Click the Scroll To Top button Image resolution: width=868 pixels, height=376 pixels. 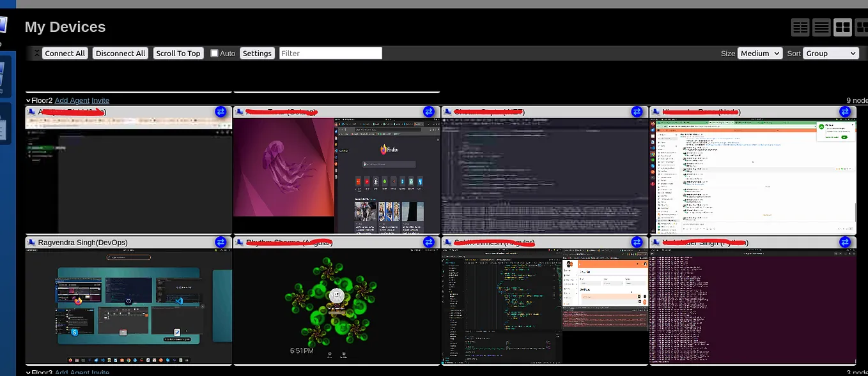click(x=178, y=54)
